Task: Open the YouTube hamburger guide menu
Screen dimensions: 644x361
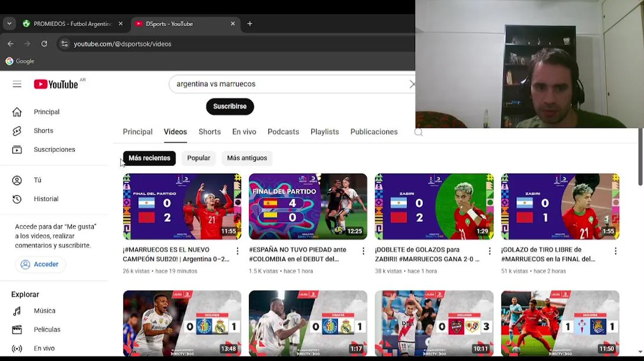Action: (17, 84)
